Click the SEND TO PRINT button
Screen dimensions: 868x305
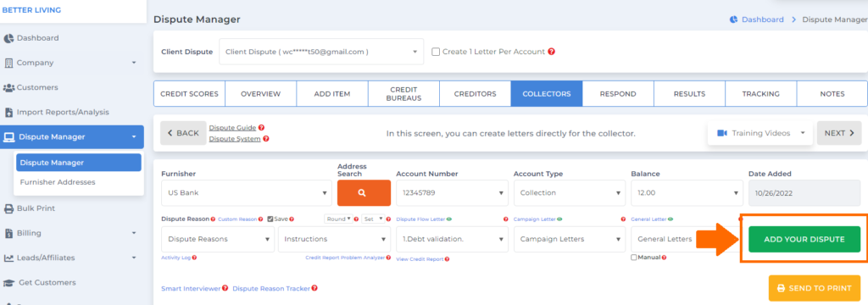click(x=815, y=288)
